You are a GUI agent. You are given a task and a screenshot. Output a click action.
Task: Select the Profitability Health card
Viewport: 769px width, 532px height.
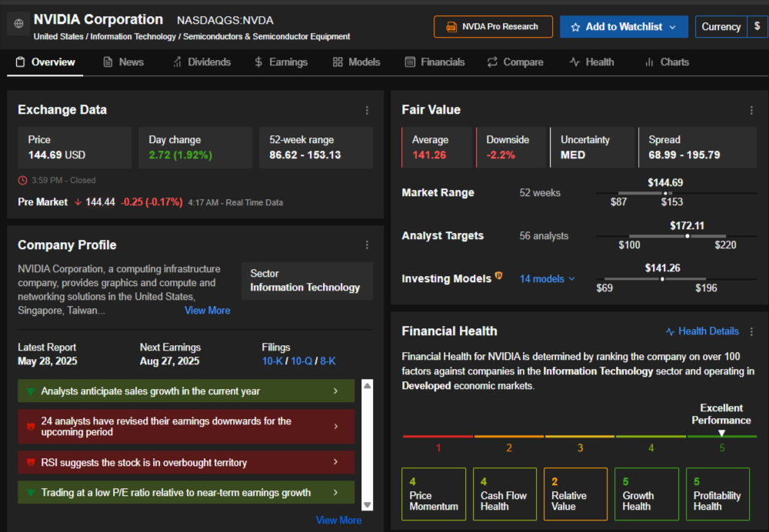coord(717,494)
